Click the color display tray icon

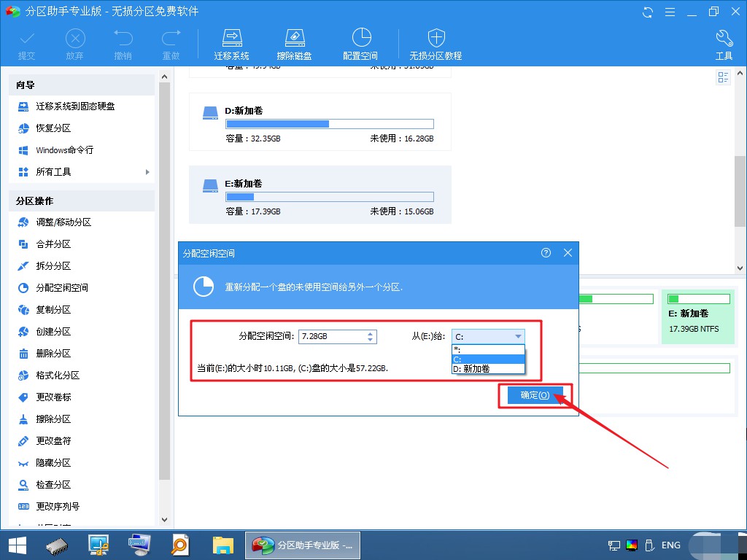pos(632,545)
